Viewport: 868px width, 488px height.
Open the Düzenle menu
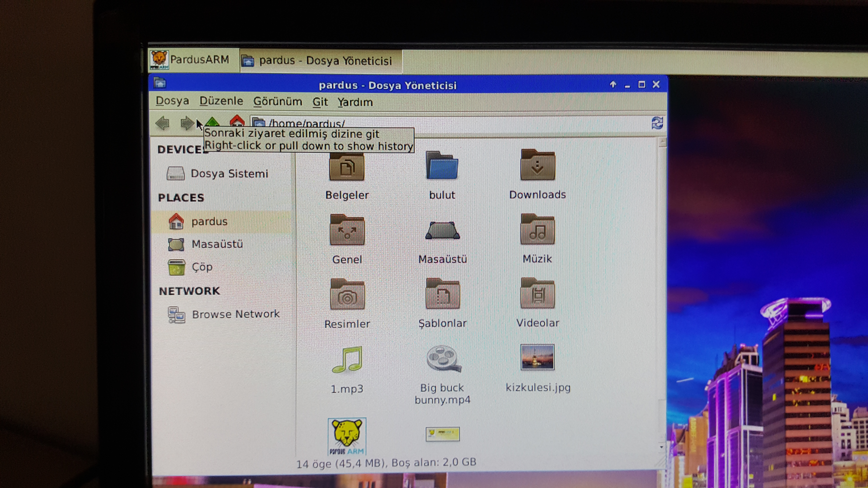[221, 101]
